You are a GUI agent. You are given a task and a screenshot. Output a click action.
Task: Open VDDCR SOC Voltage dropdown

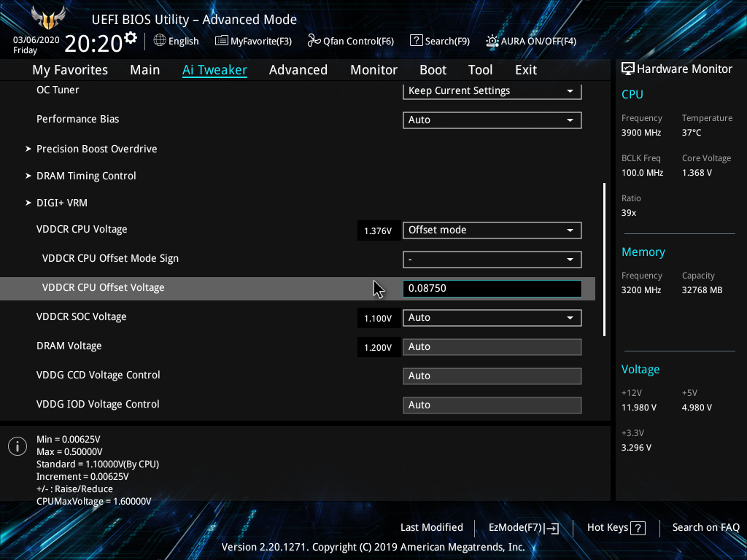click(492, 318)
